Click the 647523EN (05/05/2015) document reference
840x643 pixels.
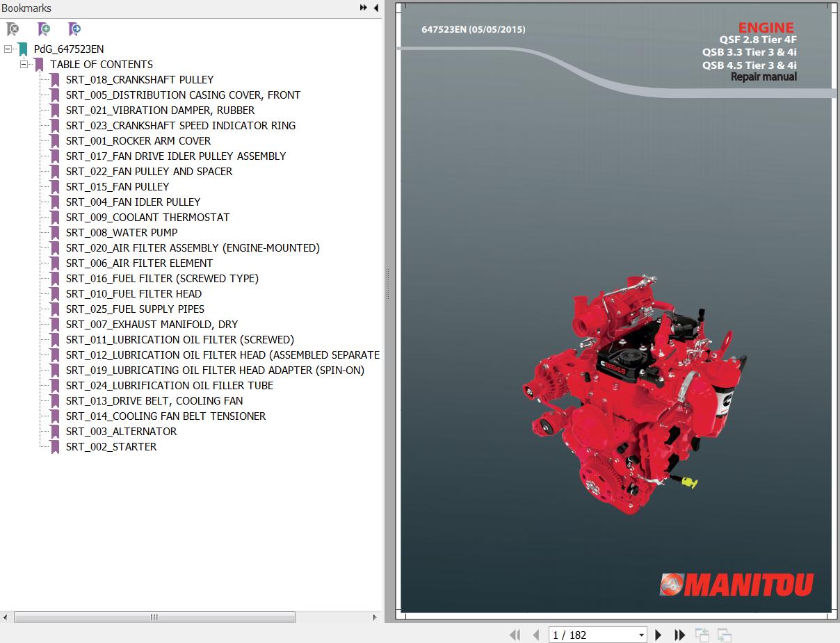point(474,30)
